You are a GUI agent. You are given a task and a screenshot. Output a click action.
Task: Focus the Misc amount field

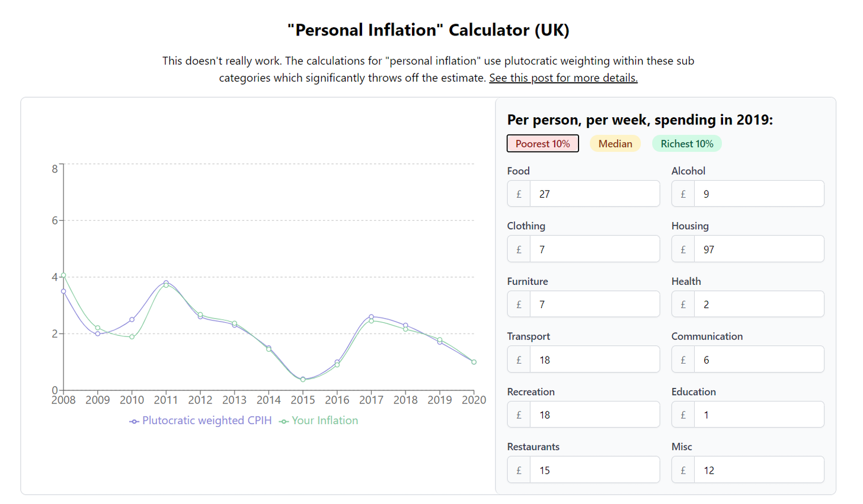point(758,470)
